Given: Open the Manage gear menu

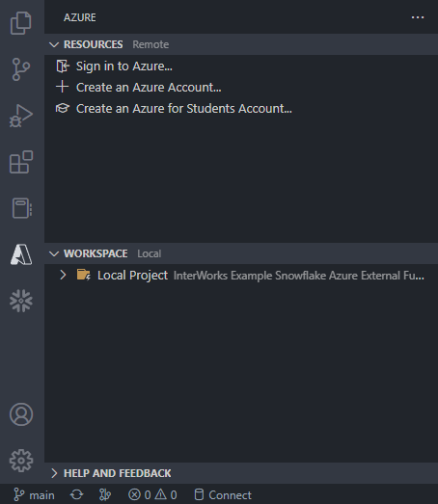Looking at the screenshot, I should coord(21,461).
